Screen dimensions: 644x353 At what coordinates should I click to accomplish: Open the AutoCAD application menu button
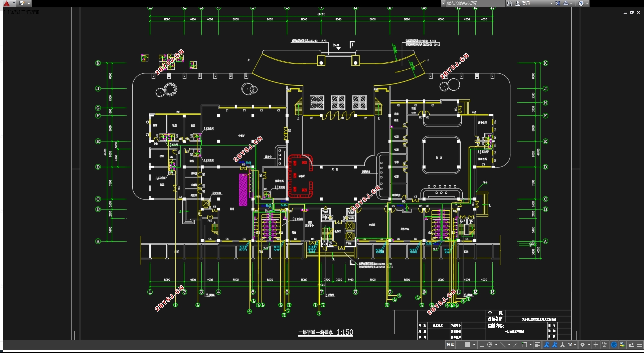click(7, 3)
